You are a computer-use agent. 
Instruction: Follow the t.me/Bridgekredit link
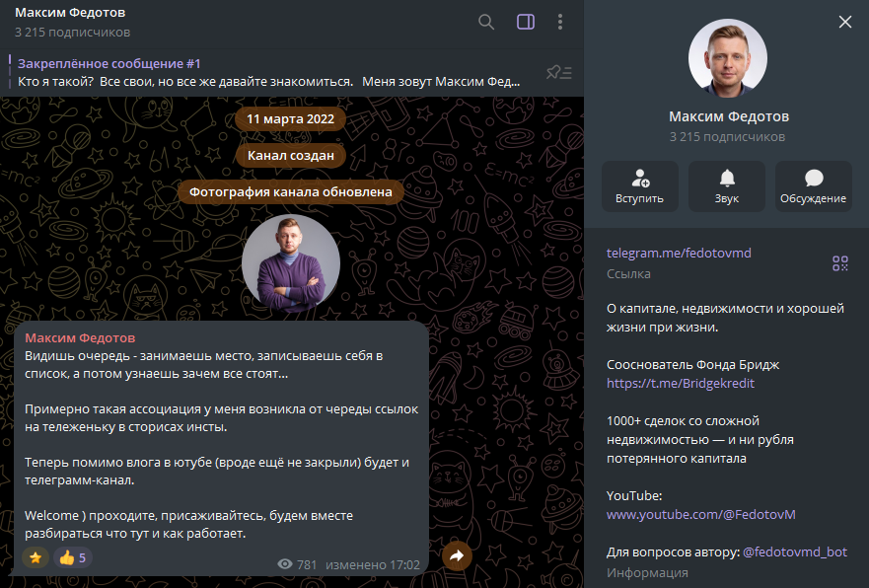coord(681,384)
